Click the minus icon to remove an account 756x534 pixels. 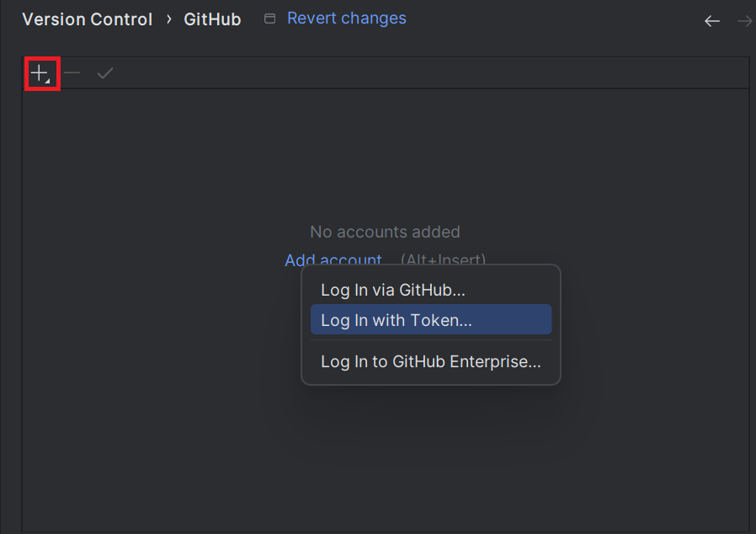tap(72, 73)
